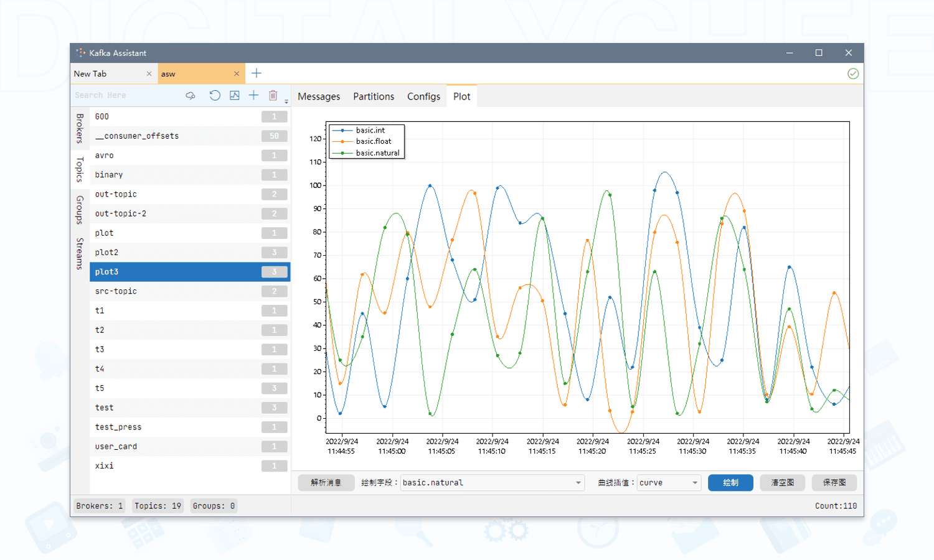Expand the basic.natural field dropdown

(x=578, y=483)
